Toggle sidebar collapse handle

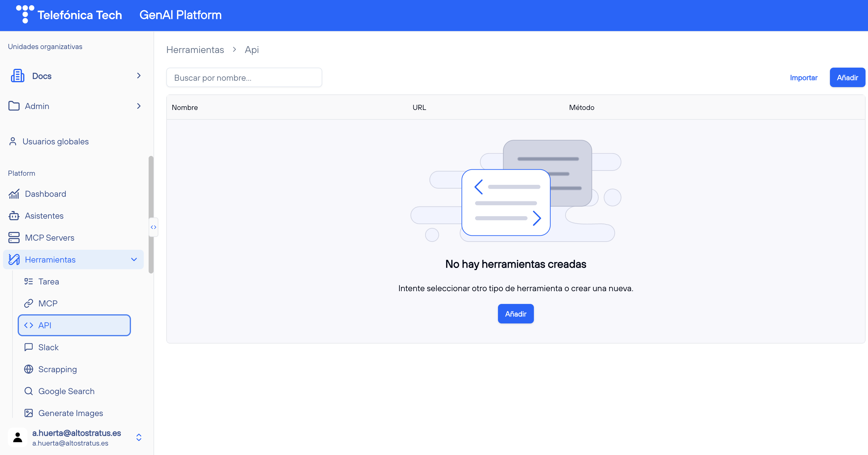153,227
